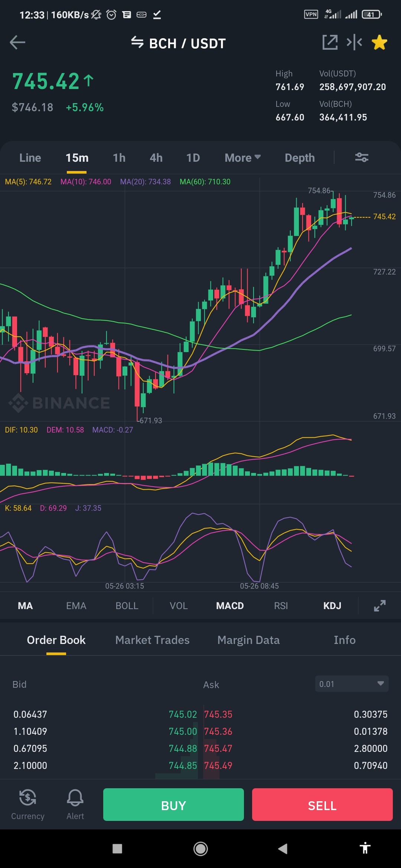Expand the More timeframes dropdown
This screenshot has width=401, height=868.
point(243,158)
